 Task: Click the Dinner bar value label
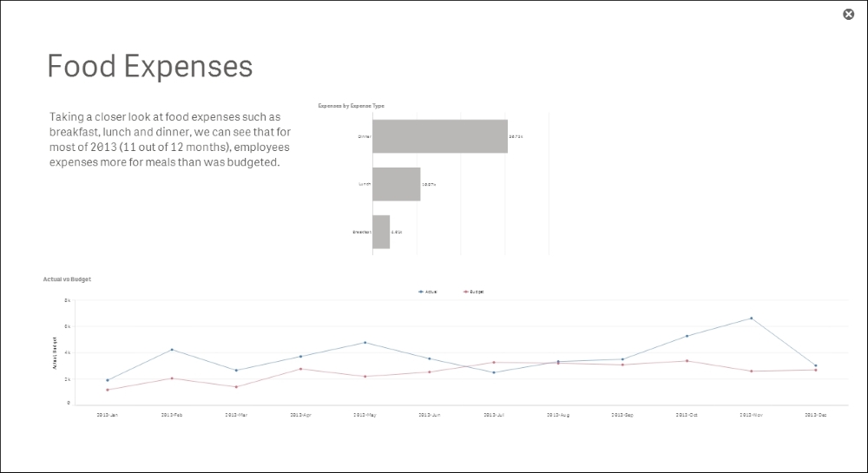tap(516, 136)
